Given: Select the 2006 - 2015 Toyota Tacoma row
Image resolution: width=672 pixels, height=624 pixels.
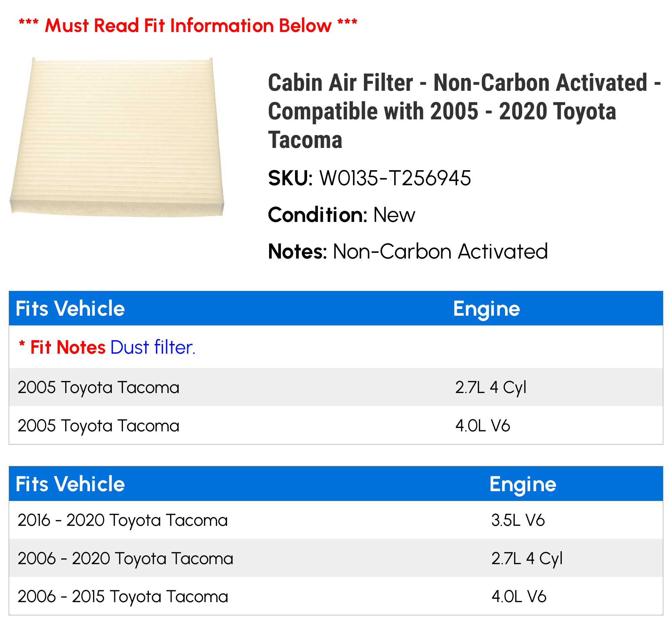Looking at the screenshot, I should point(336,596).
